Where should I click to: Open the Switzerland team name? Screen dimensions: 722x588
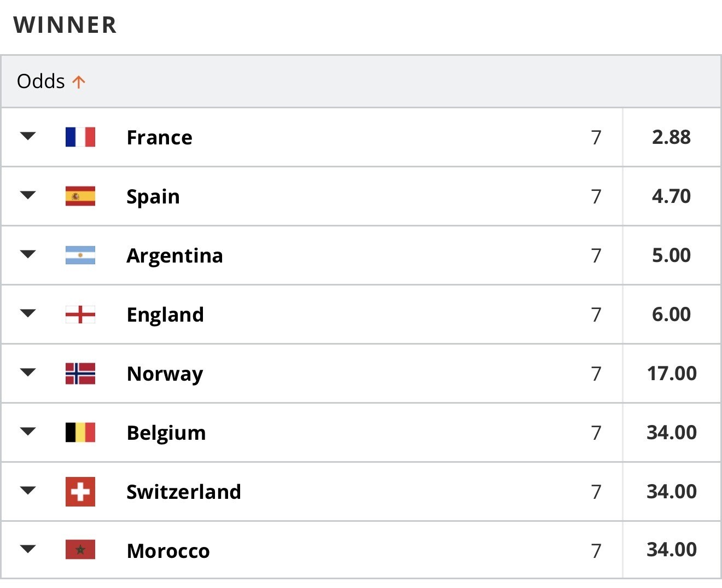coord(184,492)
